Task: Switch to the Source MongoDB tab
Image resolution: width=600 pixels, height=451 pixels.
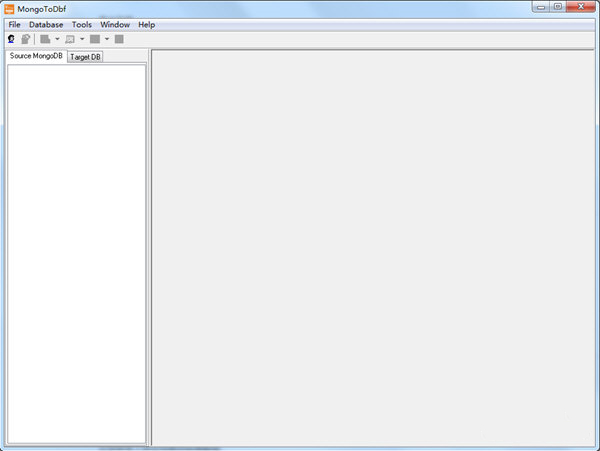Action: coord(36,56)
